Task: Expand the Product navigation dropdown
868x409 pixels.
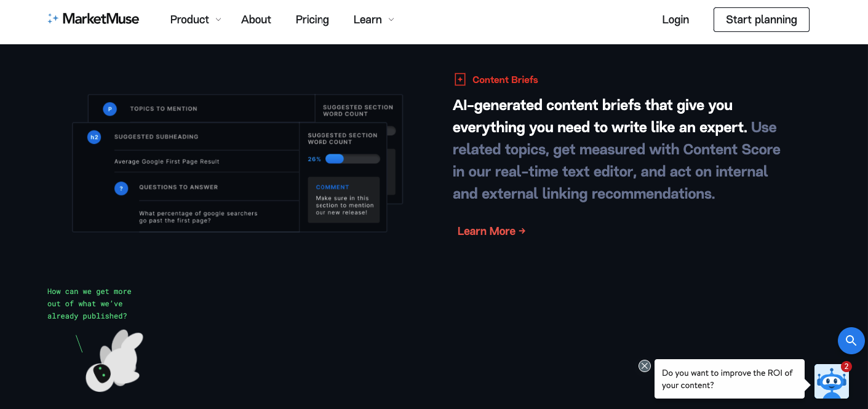Action: coord(189,19)
